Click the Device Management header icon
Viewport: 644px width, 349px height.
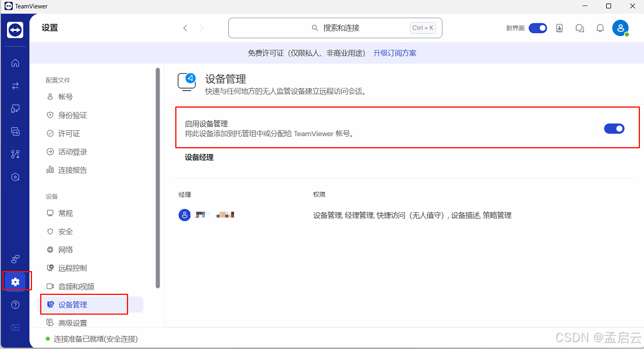187,81
